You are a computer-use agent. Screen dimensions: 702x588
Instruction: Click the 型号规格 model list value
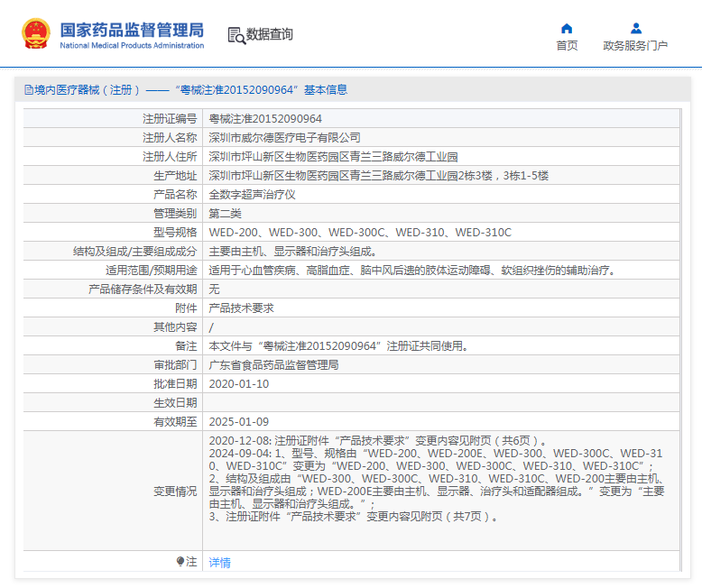tap(360, 233)
